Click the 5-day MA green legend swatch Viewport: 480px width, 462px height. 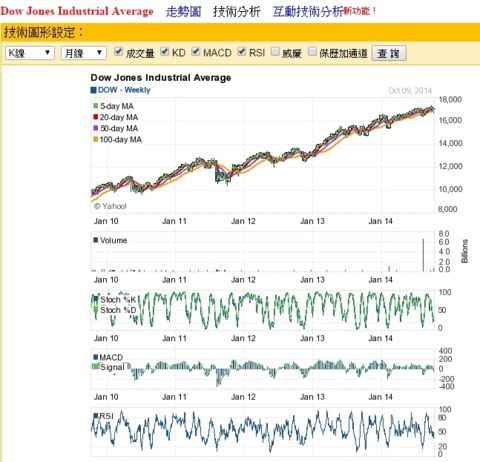click(x=96, y=106)
